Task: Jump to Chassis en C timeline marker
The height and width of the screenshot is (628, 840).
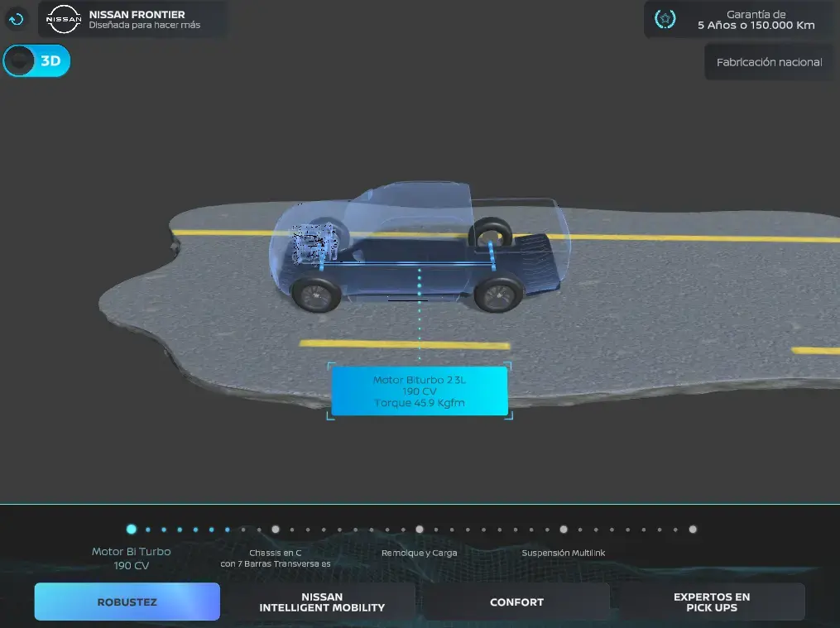Action: tap(276, 530)
